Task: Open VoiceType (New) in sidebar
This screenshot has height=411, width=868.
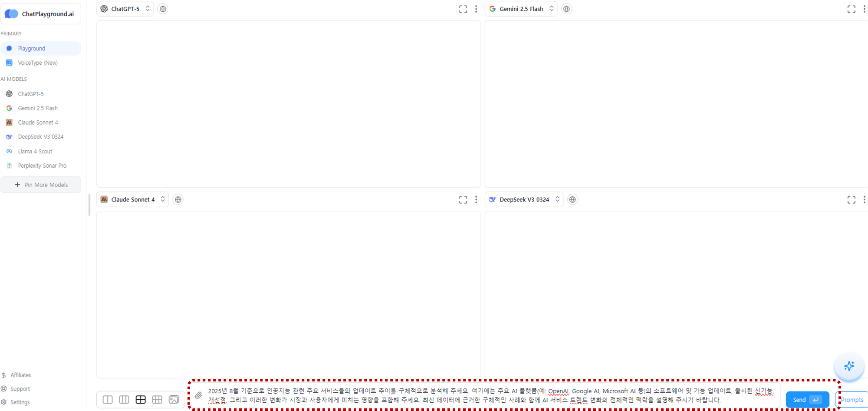Action: coord(40,63)
